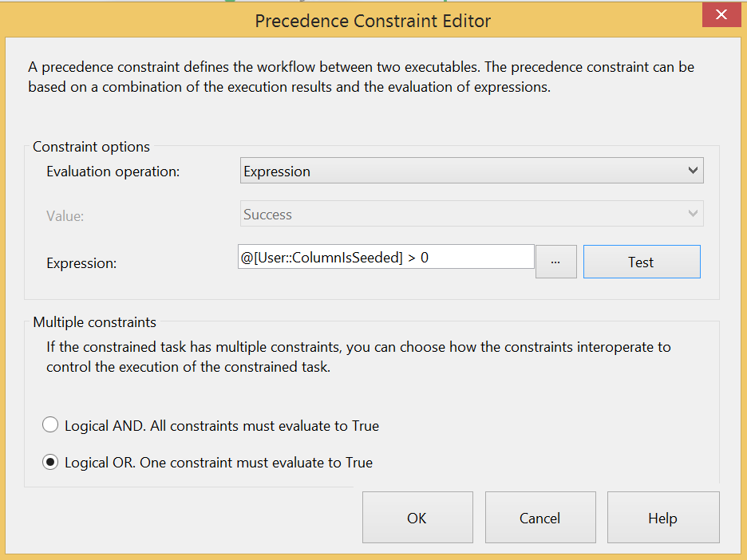Viewport: 747px width, 560px height.
Task: Open the Evaluation operation combo box
Action: pyautogui.click(x=471, y=172)
